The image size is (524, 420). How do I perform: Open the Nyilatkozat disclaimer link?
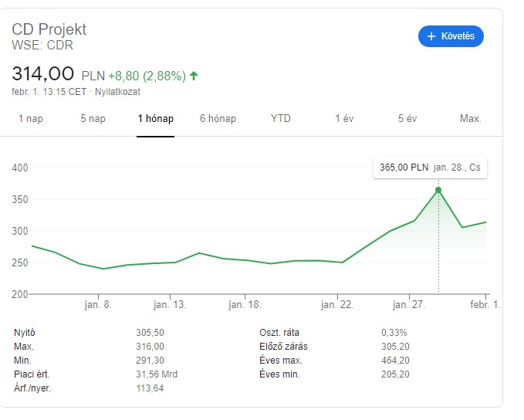[119, 91]
